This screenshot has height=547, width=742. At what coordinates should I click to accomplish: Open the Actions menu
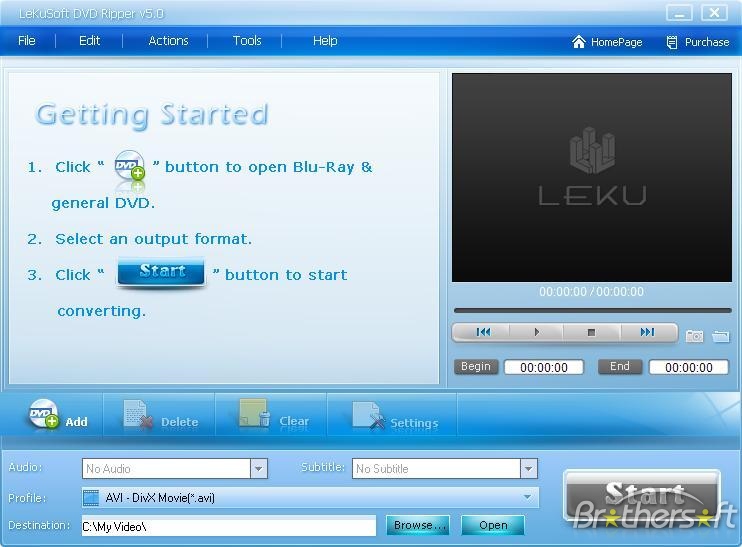click(x=168, y=41)
